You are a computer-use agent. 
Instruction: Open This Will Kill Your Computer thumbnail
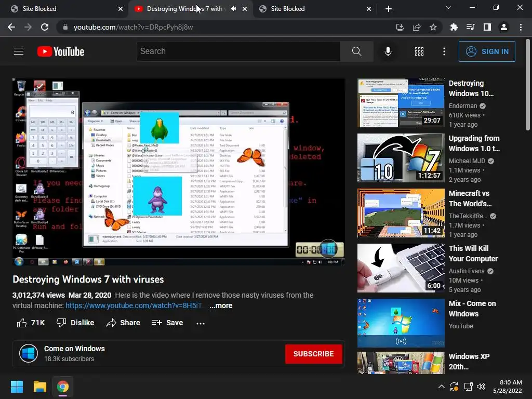[401, 268]
